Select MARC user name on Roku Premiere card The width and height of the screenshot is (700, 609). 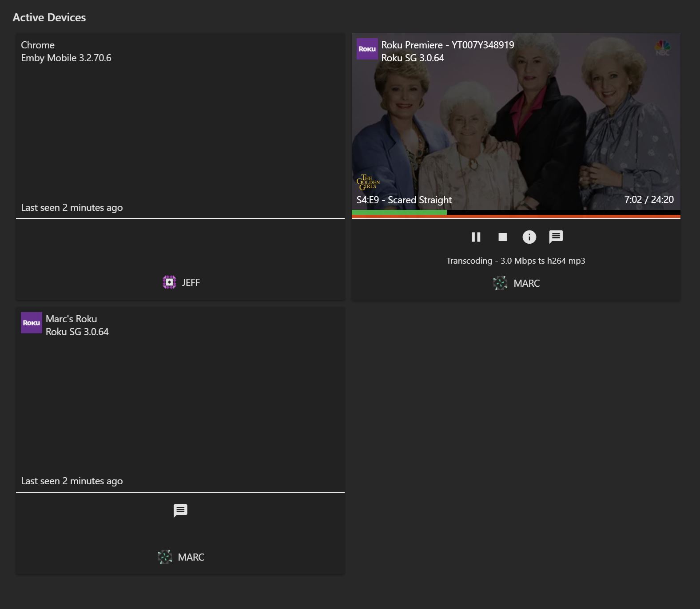[527, 283]
